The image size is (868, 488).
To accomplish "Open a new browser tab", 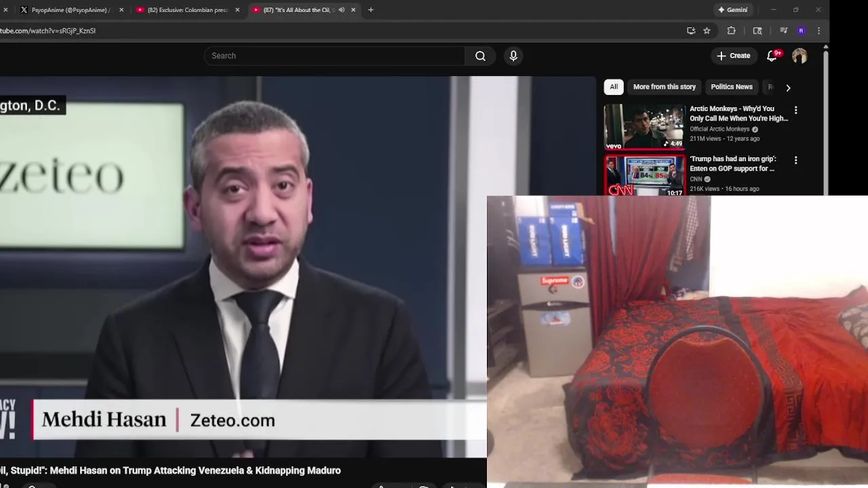I will (370, 9).
